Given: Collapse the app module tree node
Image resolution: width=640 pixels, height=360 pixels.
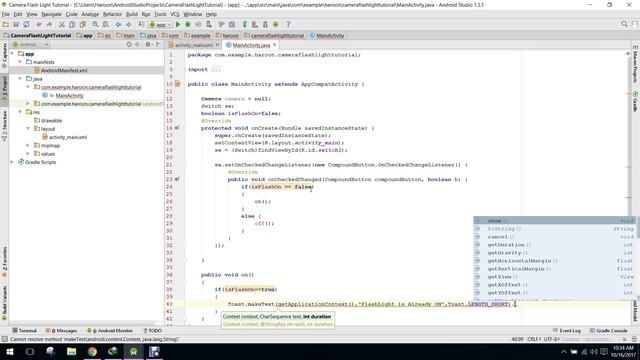Looking at the screenshot, I should (x=12, y=53).
